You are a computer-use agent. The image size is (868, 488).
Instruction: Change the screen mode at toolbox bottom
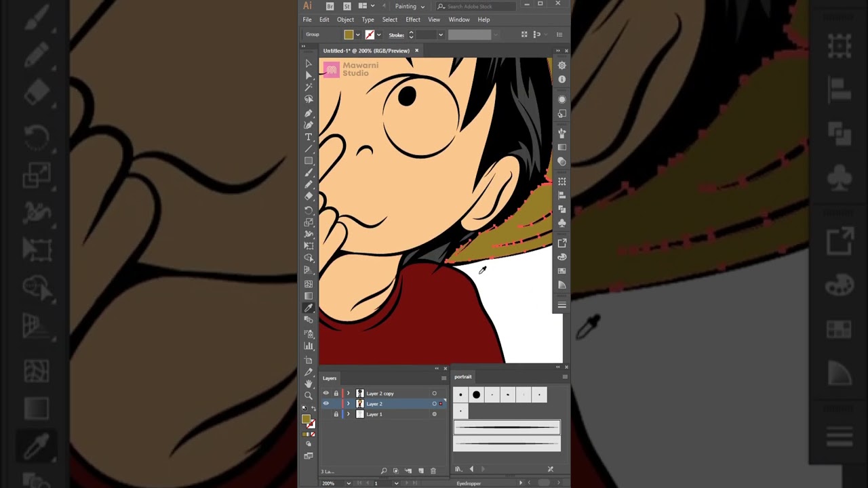coord(309,455)
